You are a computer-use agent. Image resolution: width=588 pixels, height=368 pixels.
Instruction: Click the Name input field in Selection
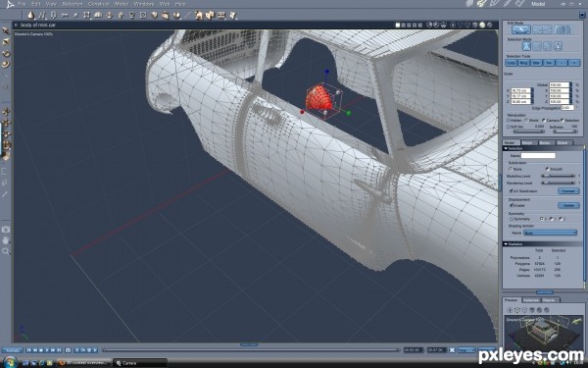tap(538, 155)
